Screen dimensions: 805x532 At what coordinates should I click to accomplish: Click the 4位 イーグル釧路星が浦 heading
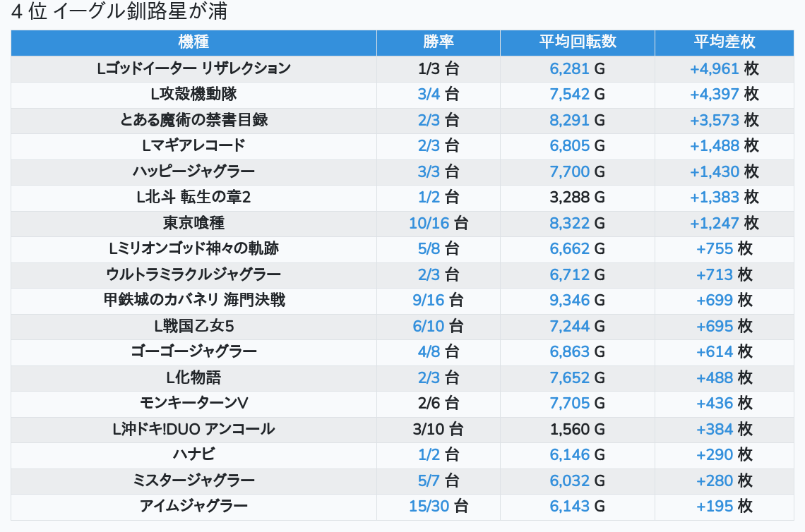click(119, 11)
